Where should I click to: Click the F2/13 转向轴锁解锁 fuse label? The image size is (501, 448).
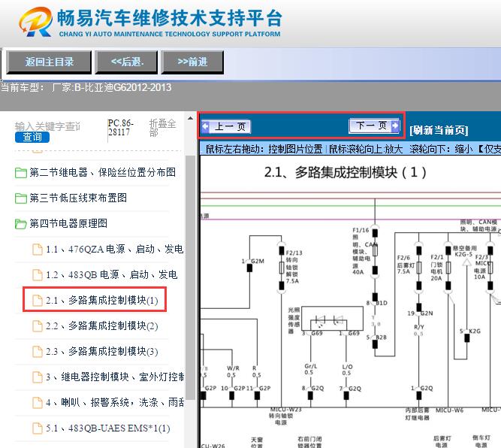click(x=294, y=267)
